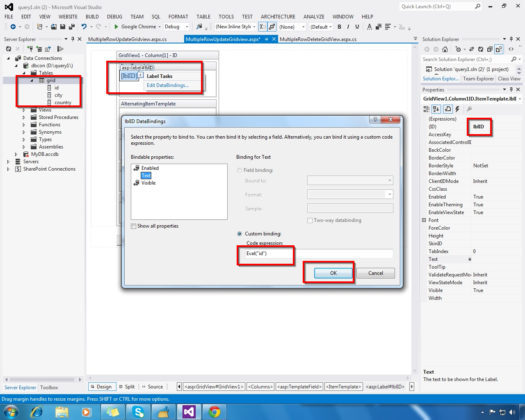Screen dimensions: 525x420
Task: Check the Show all properties checkbox
Action: click(x=133, y=226)
